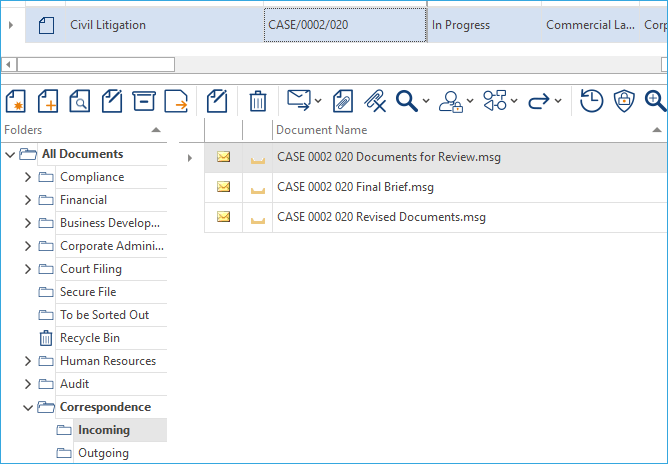
Task: Click the user permissions lock icon
Action: [451, 101]
